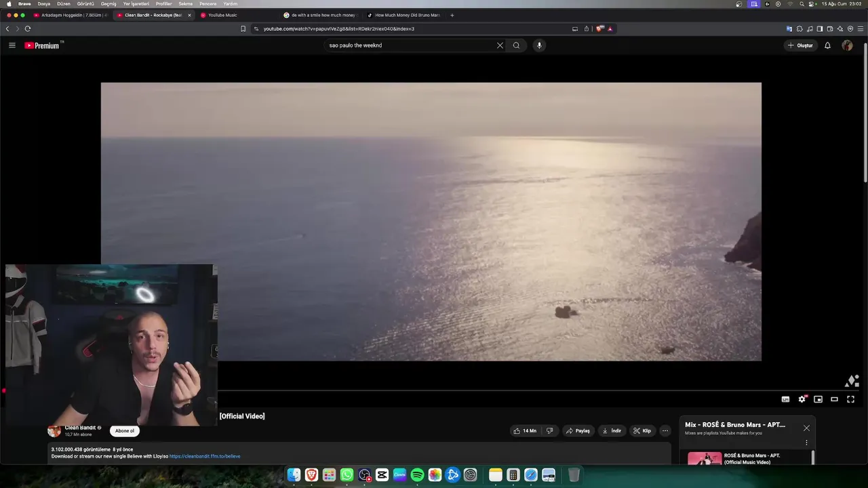This screenshot has height=488, width=868.
Task: Download the video with İndir
Action: 612,430
